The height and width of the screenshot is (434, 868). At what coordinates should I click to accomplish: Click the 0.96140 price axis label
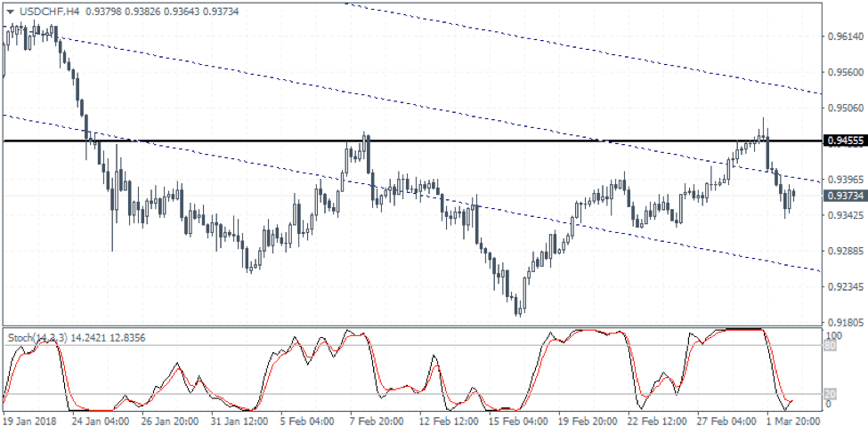[845, 36]
